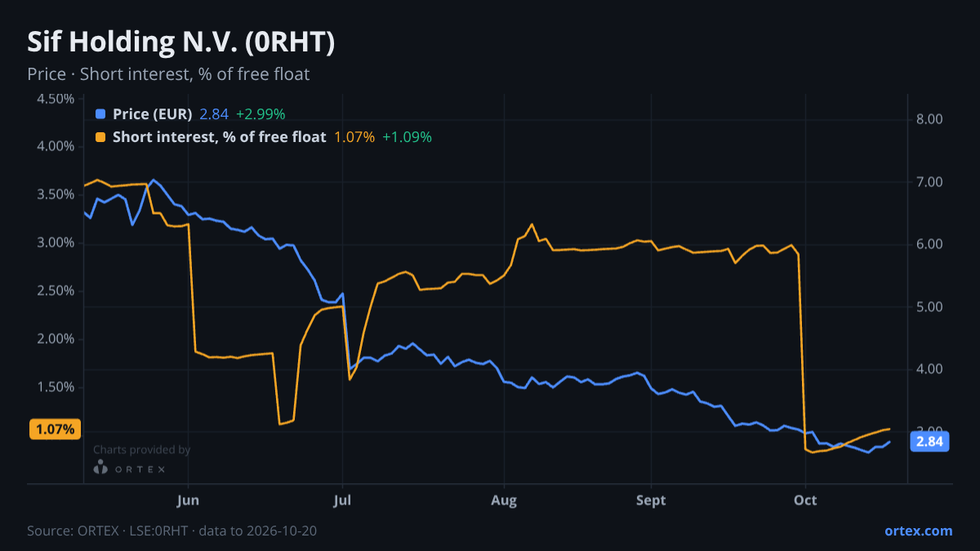
Task: Click the Source: ORTEX footer text
Action: point(172,531)
